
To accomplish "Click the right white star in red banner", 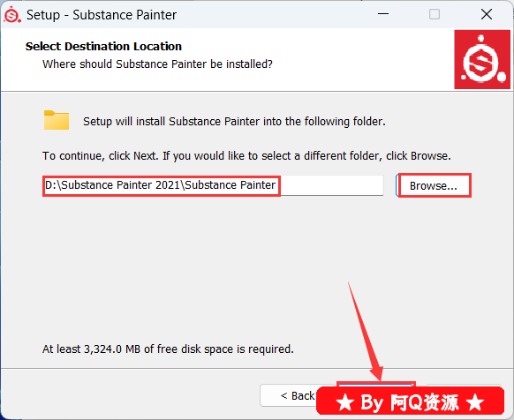I will (476, 402).
